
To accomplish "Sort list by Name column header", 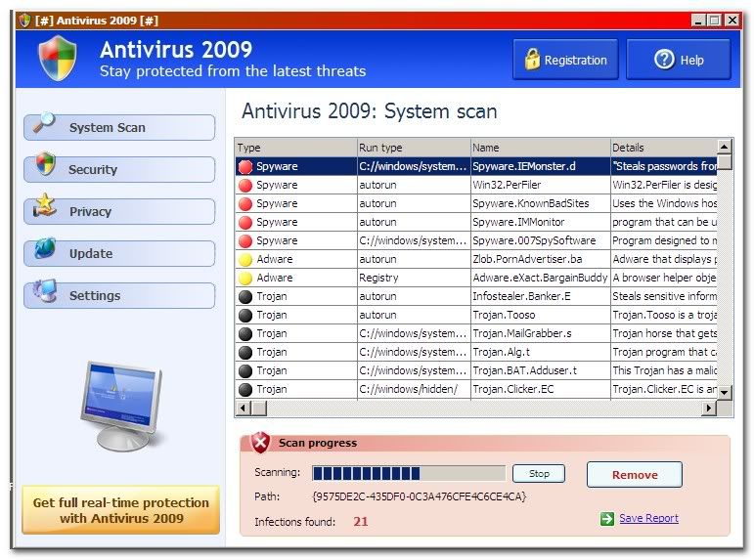I will tap(539, 148).
